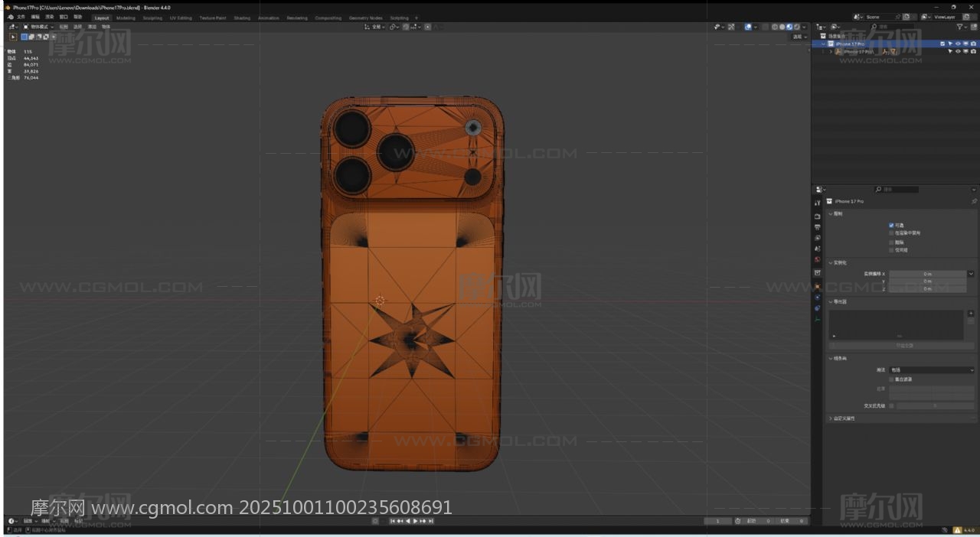The image size is (980, 537).
Task: Click the pin icon beside iPhone 17 Pro
Action: (x=974, y=201)
